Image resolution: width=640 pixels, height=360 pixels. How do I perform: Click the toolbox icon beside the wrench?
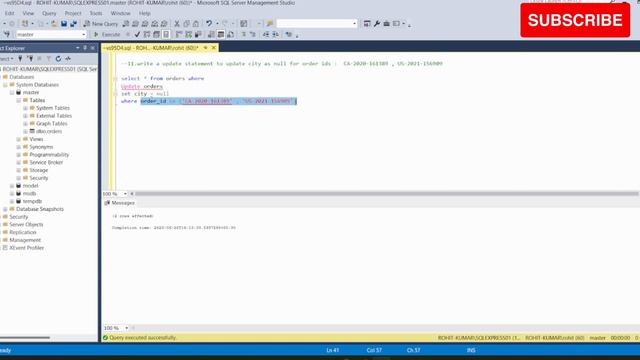pyautogui.click(x=386, y=24)
